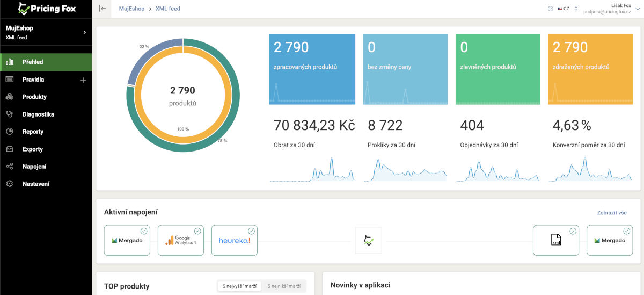Click the MujEshop breadcrumb link
The height and width of the screenshot is (295, 644).
(x=131, y=9)
